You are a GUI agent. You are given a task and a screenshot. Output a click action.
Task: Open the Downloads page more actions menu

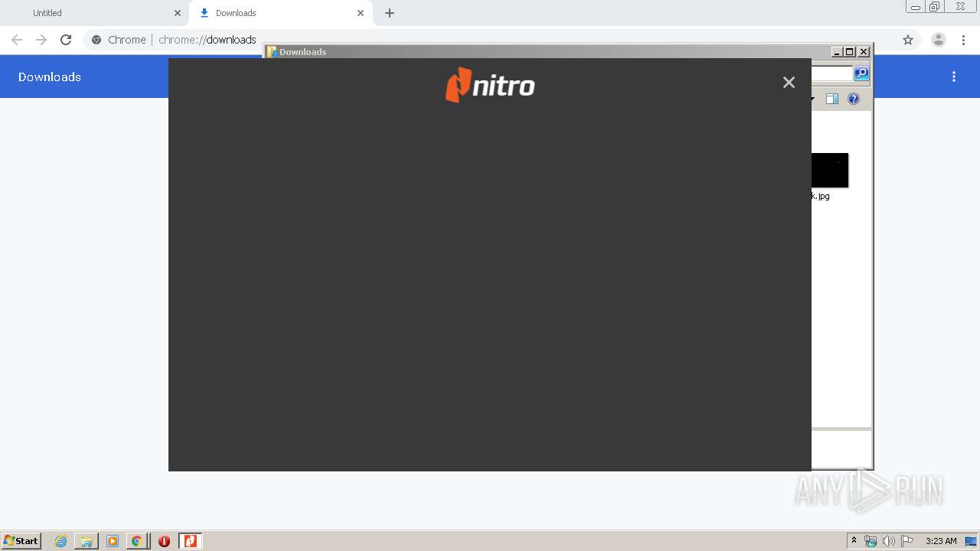pos(954,77)
